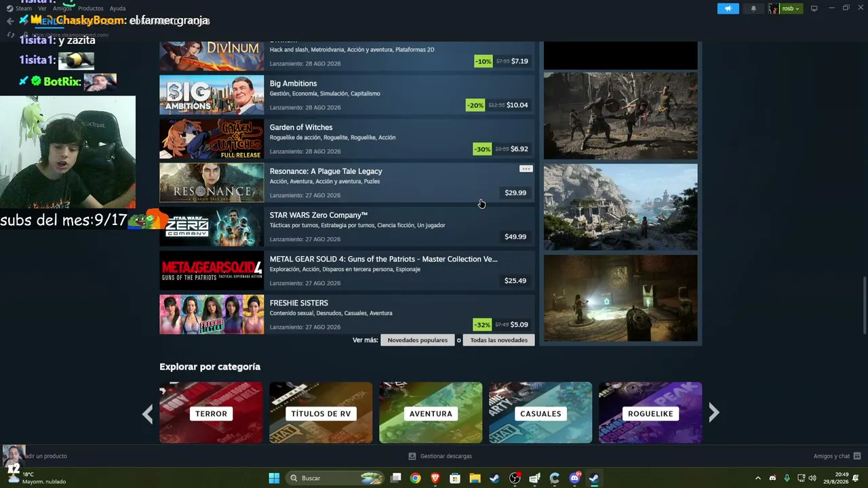
Task: Launch Brave browser from the taskbar
Action: 435,478
